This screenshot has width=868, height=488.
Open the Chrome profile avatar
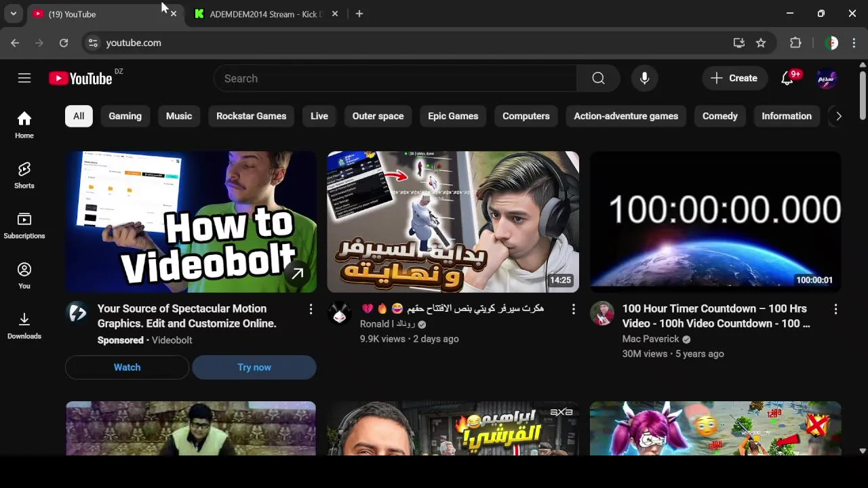click(x=831, y=43)
